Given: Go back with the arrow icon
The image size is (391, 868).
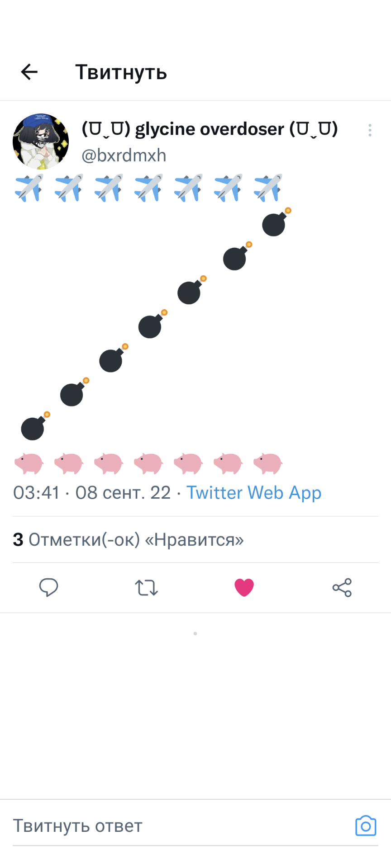Looking at the screenshot, I should click(x=29, y=72).
